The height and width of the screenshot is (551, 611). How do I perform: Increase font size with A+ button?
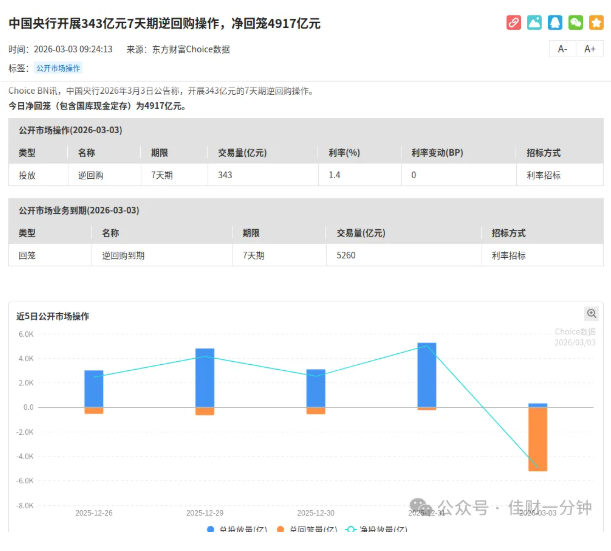[x=590, y=49]
